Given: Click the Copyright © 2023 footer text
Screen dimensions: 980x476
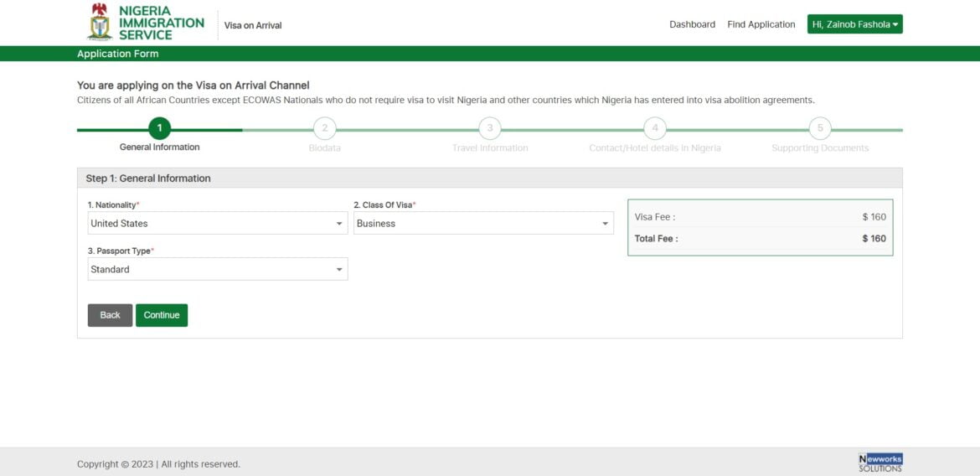Looking at the screenshot, I should [x=158, y=464].
